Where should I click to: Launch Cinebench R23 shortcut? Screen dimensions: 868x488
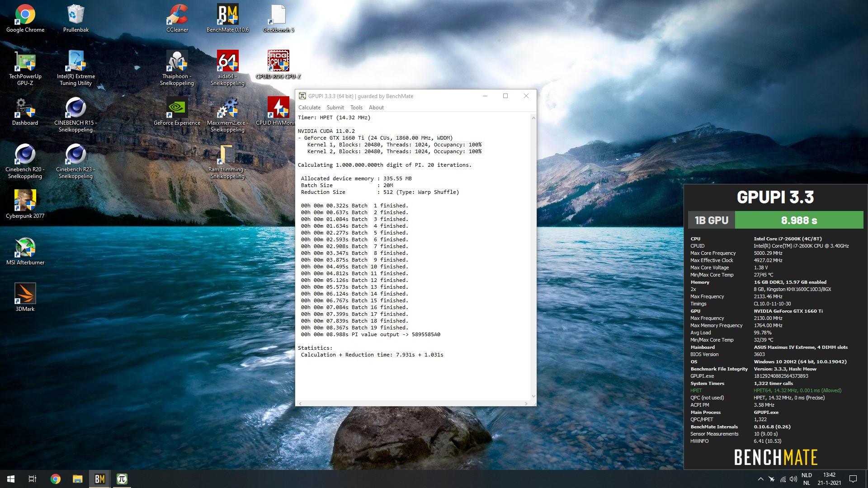[76, 161]
